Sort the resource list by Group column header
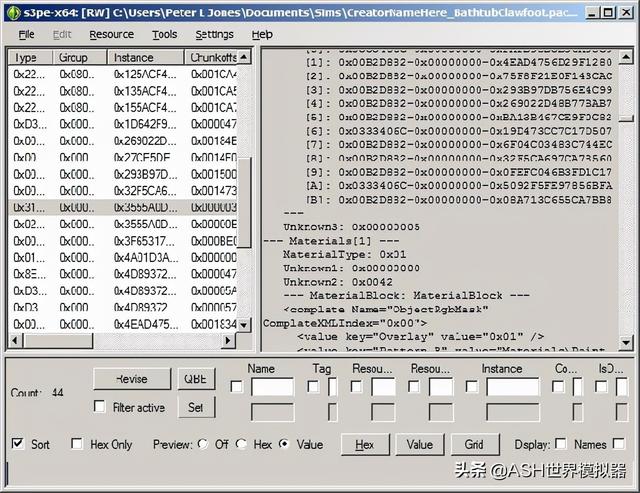 pos(80,58)
